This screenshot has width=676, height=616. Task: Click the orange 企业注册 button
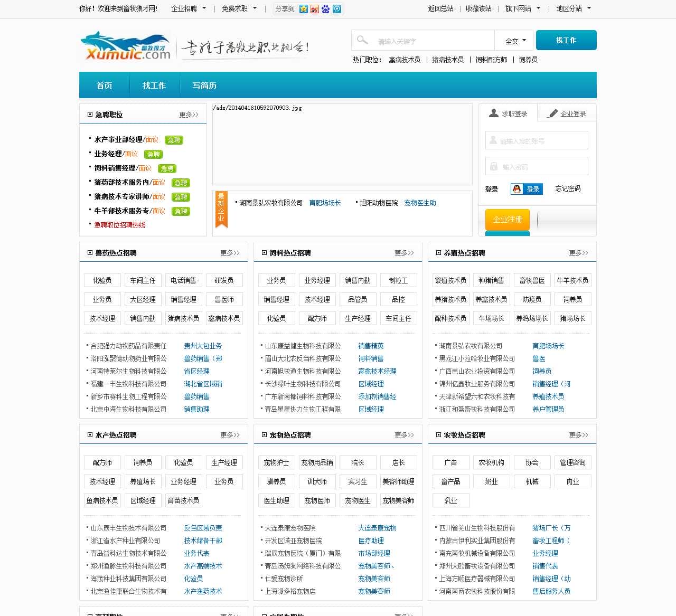[x=508, y=220]
